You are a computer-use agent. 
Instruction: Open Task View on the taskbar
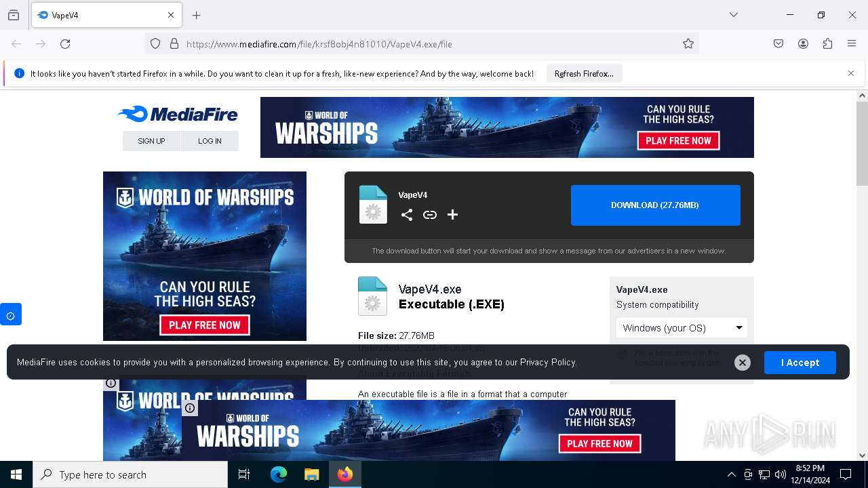tap(244, 474)
